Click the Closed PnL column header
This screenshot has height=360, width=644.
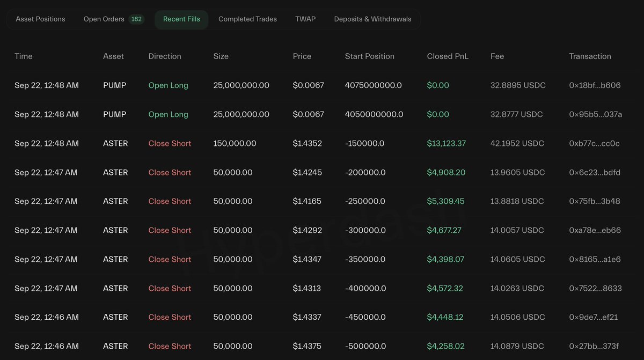click(x=448, y=56)
